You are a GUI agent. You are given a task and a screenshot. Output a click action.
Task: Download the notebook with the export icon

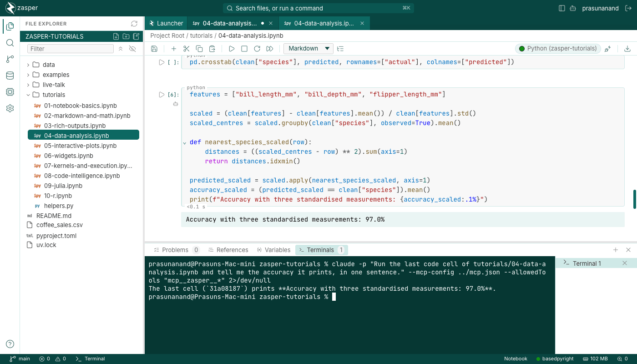(627, 49)
